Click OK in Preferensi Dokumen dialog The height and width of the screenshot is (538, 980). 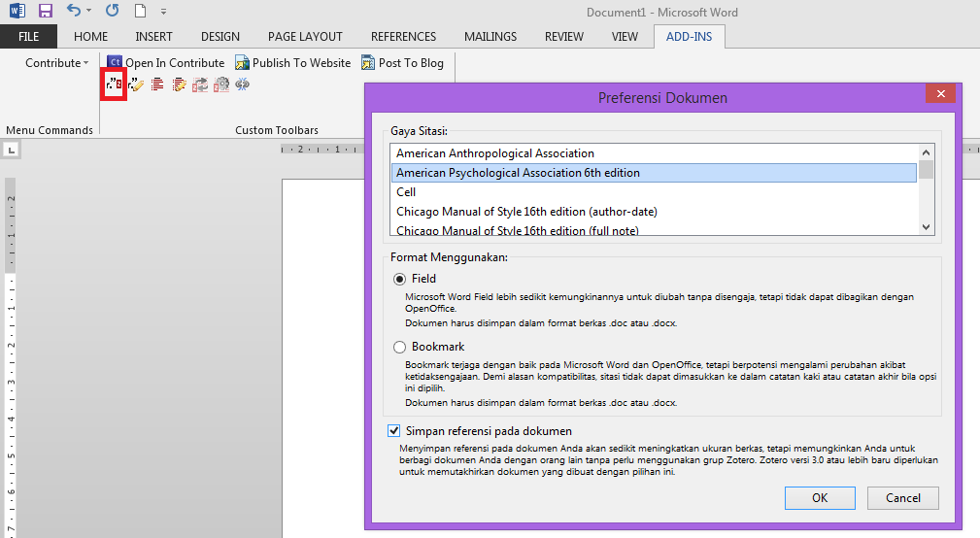(x=820, y=498)
